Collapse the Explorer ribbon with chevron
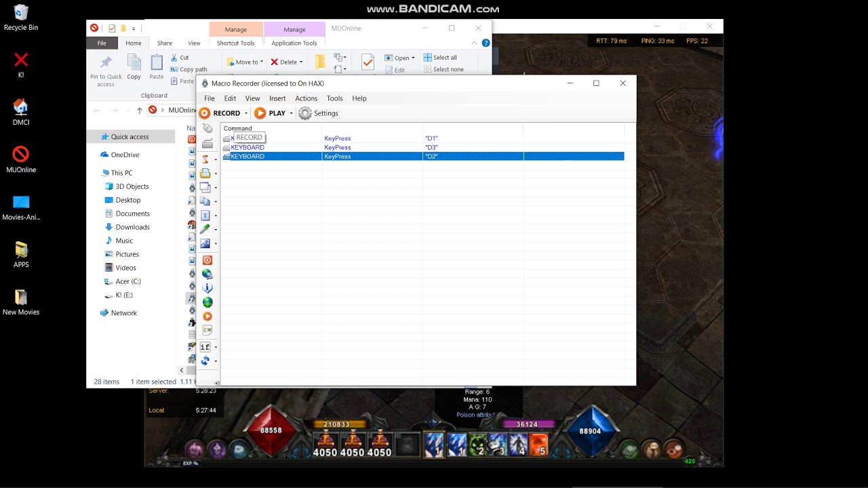 [474, 43]
